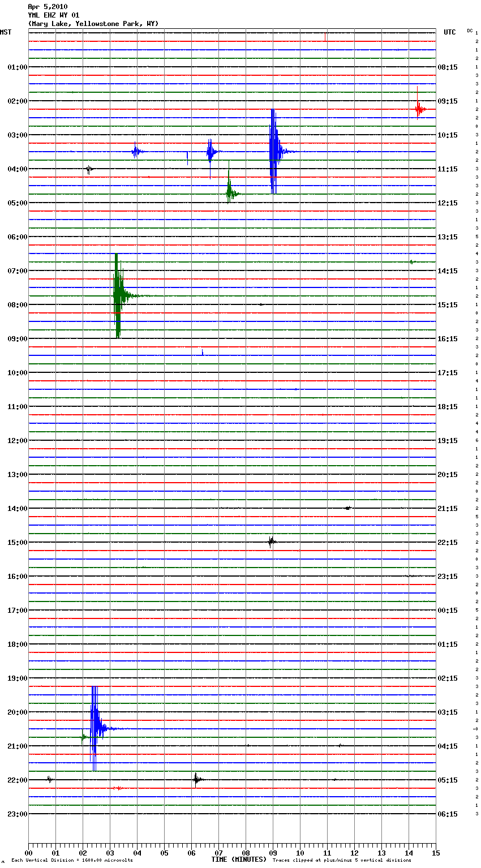Select the 22:00 MST time label
Screen dimensions: 481x868
18,780
